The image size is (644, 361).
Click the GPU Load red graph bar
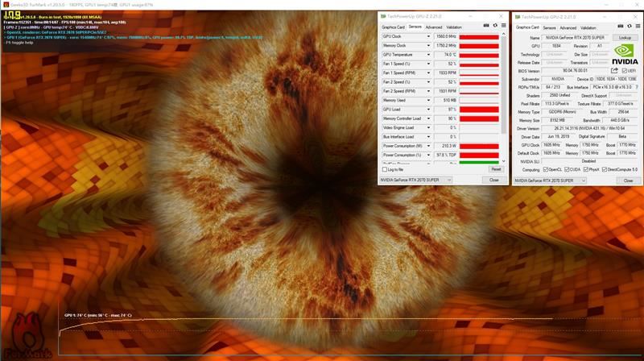[x=479, y=110]
